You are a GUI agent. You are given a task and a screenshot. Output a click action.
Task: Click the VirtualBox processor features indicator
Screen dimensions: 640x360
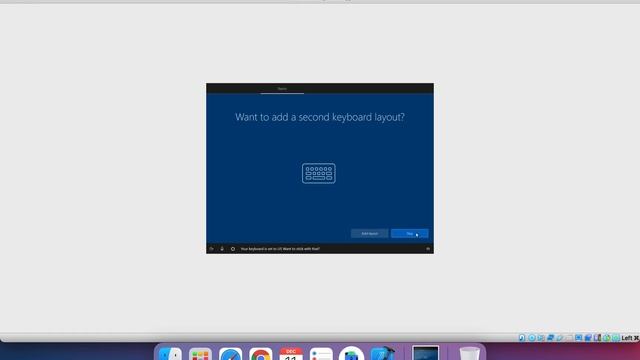[x=598, y=338]
